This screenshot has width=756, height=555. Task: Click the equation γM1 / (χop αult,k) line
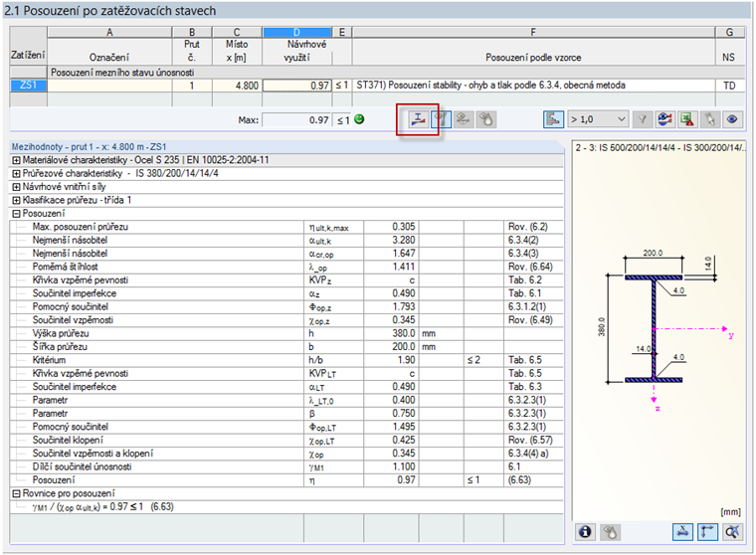coord(102,507)
